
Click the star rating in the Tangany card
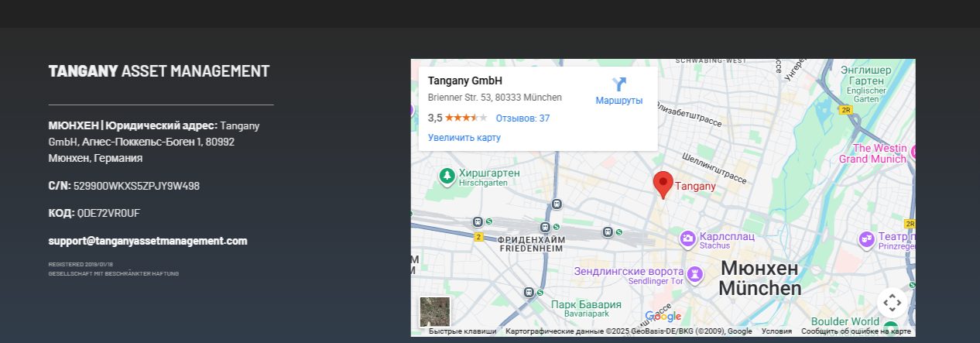[x=466, y=118]
